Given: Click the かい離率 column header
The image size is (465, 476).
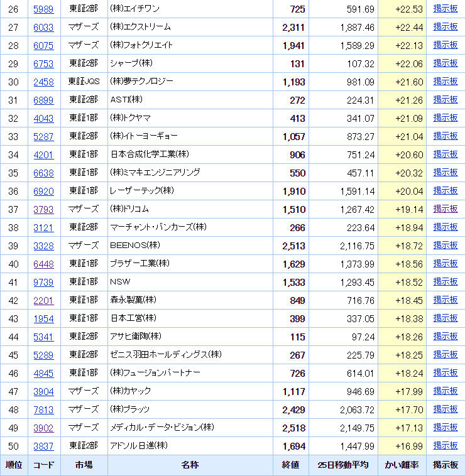Looking at the screenshot, I should tap(402, 465).
